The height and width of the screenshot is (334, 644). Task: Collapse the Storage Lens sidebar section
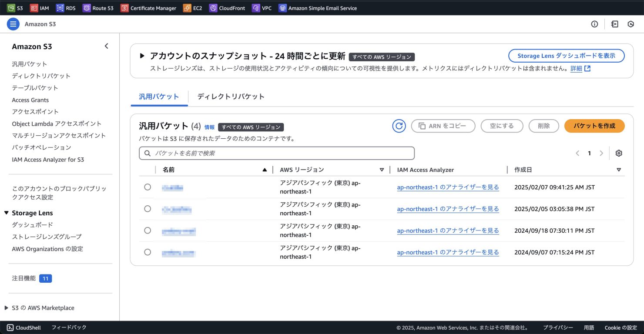tap(7, 213)
